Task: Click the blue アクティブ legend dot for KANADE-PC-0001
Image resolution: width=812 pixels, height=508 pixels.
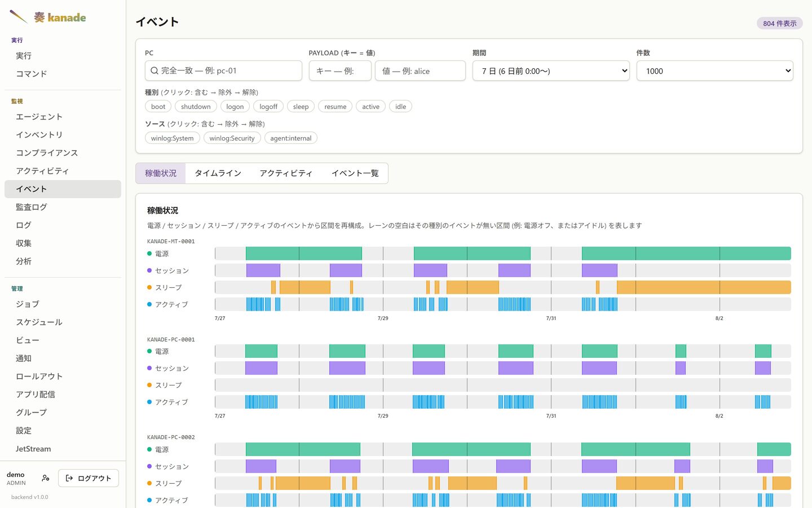Action: click(x=149, y=402)
